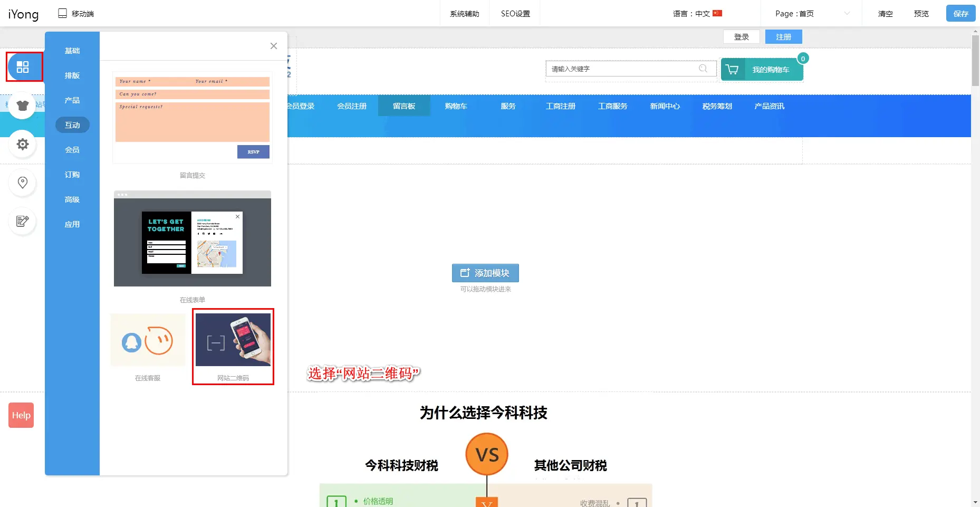
Task: Choose the 在线客服 module thumbnail
Action: click(148, 340)
